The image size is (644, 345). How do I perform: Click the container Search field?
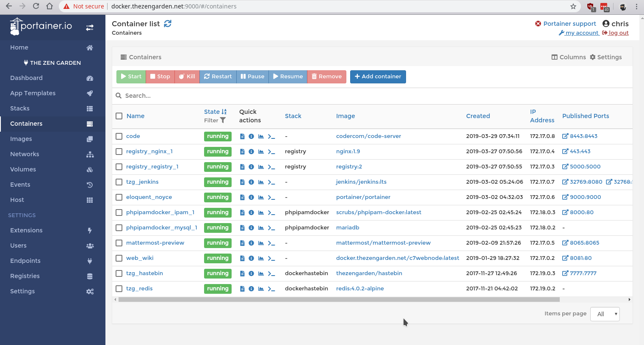373,96
